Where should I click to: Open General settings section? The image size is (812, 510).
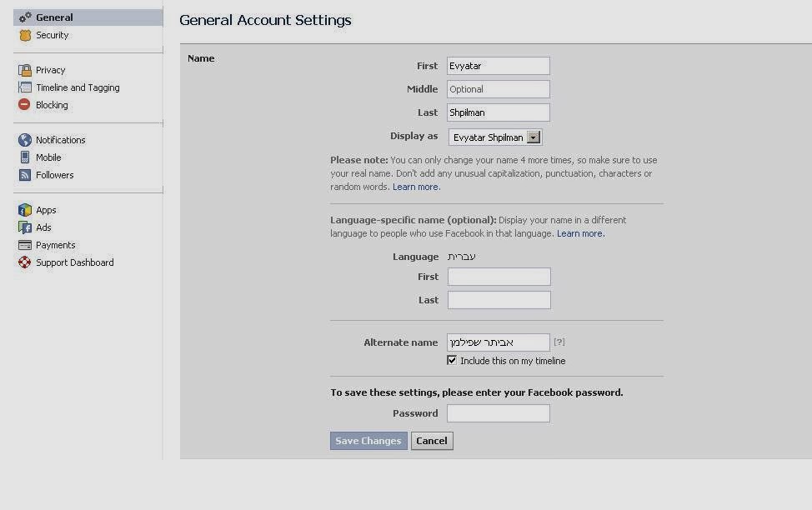click(x=88, y=17)
